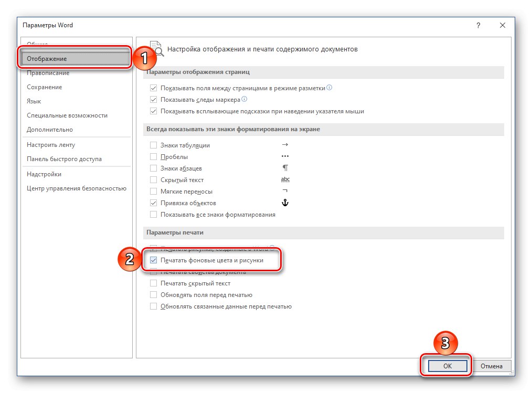Enable Показывать все знаки форматирования
The height and width of the screenshot is (393, 532).
pyautogui.click(x=153, y=215)
